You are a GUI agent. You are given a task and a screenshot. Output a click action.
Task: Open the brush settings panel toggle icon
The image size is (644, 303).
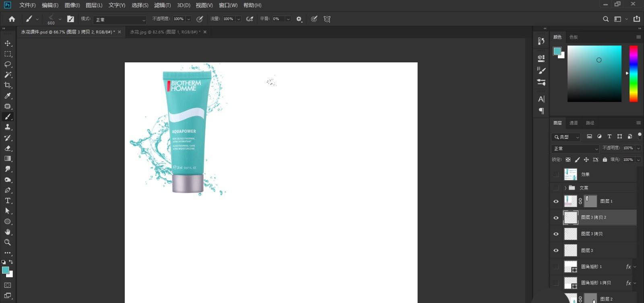pos(70,19)
